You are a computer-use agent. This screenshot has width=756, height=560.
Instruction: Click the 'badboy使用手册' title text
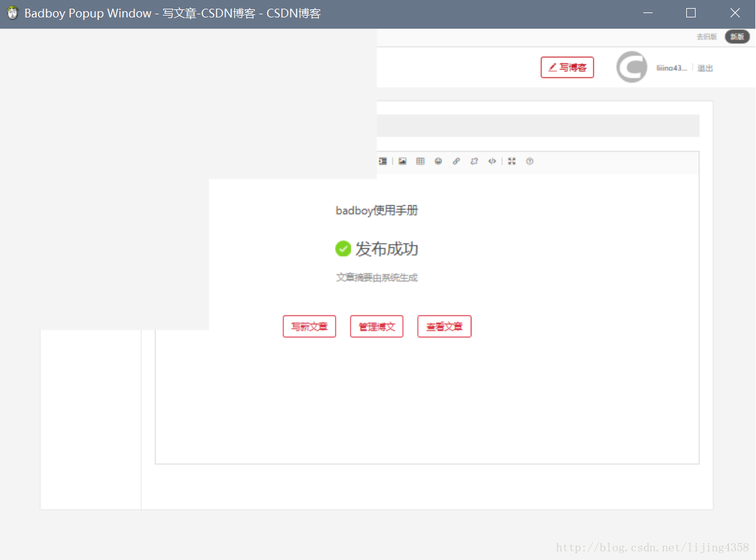(377, 210)
